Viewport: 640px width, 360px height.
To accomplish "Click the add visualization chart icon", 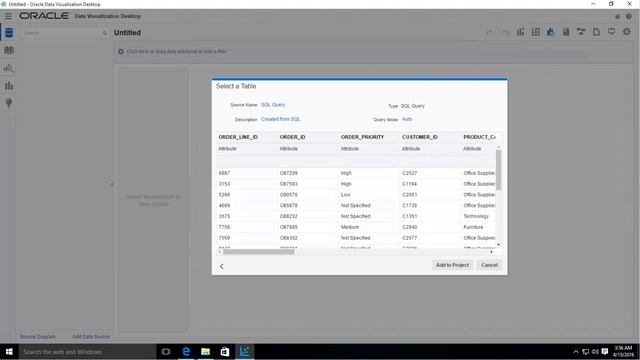I will pyautogui.click(x=520, y=32).
